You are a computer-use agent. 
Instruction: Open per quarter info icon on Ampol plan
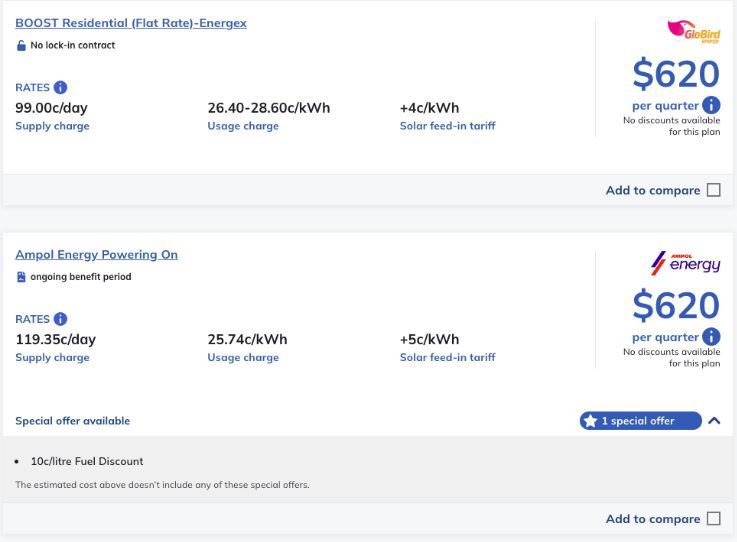click(x=711, y=337)
